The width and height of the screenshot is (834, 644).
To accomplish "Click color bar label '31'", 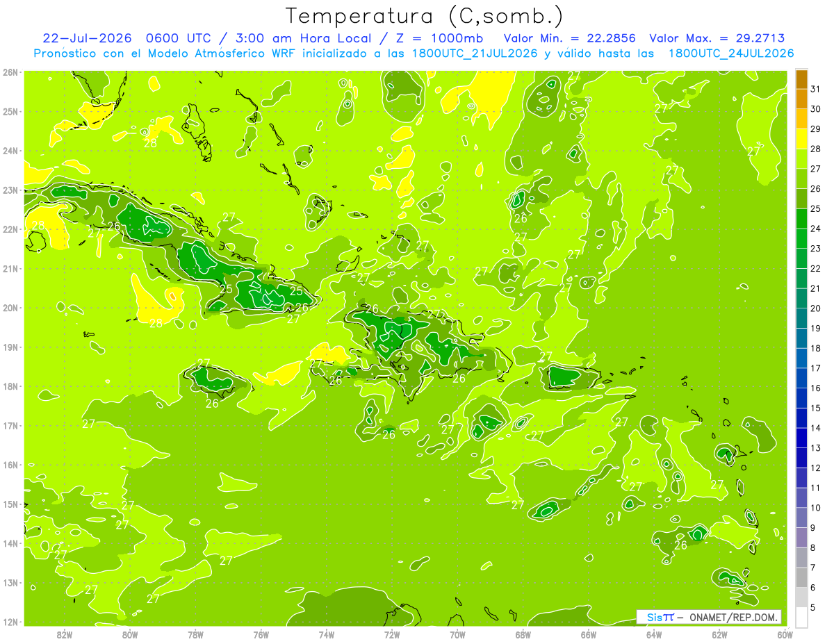I will click(x=816, y=89).
